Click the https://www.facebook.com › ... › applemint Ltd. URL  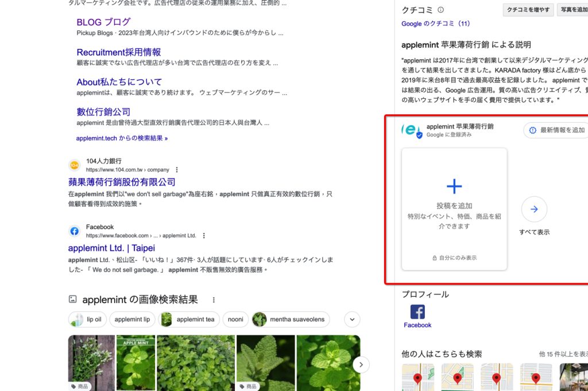141,236
